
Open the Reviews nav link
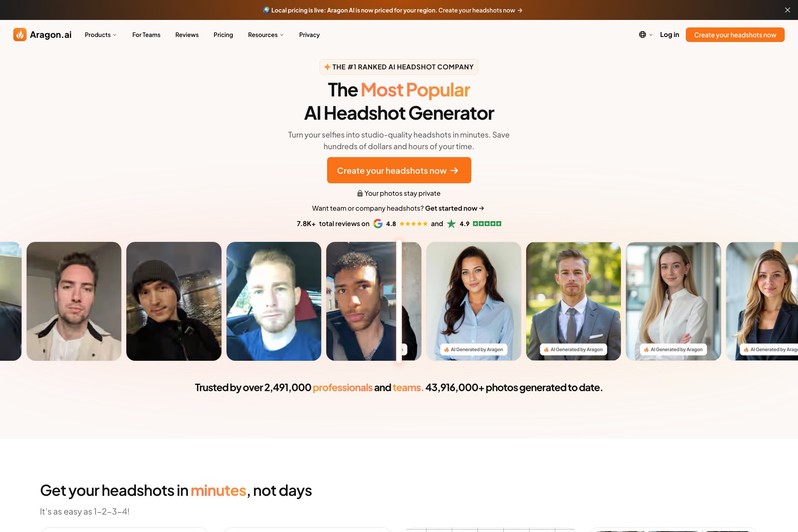click(x=187, y=35)
